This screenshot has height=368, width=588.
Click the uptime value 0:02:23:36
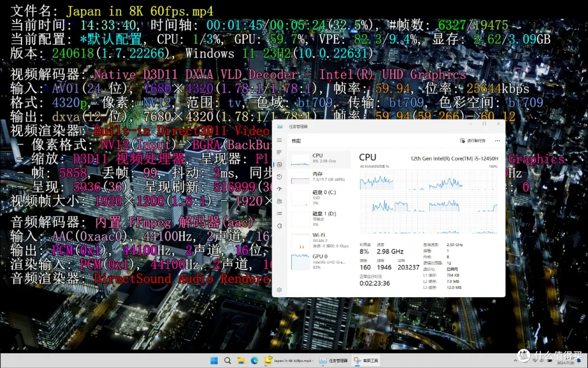[375, 283]
